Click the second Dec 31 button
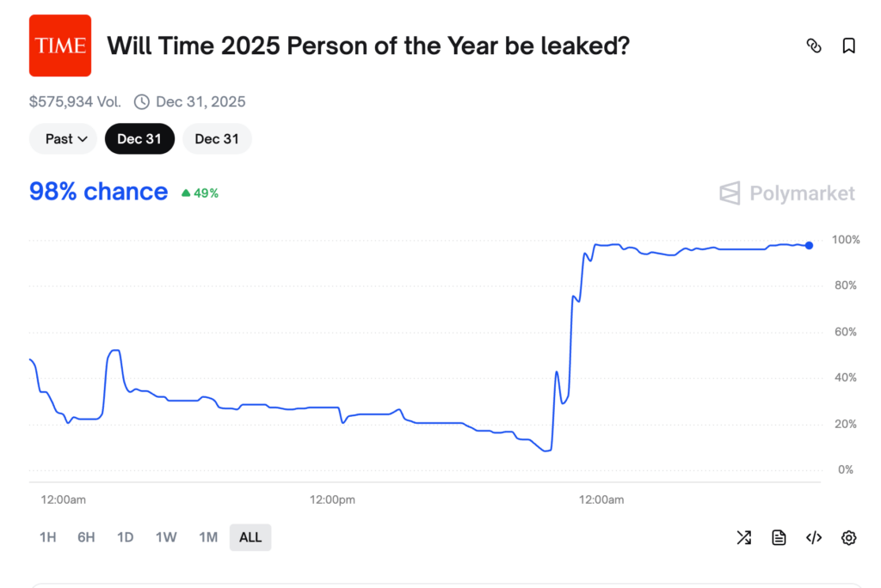Screen dimensions: 881x588 [x=217, y=138]
